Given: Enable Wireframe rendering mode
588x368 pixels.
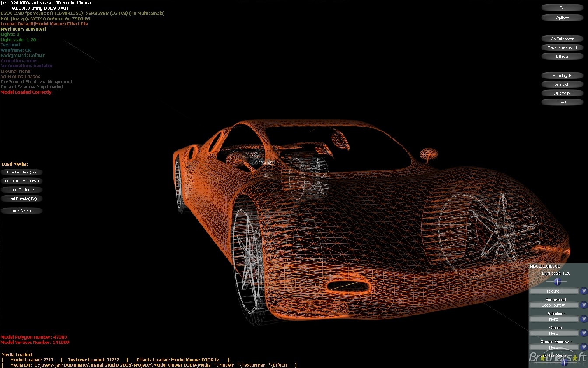Looking at the screenshot, I should coord(562,93).
